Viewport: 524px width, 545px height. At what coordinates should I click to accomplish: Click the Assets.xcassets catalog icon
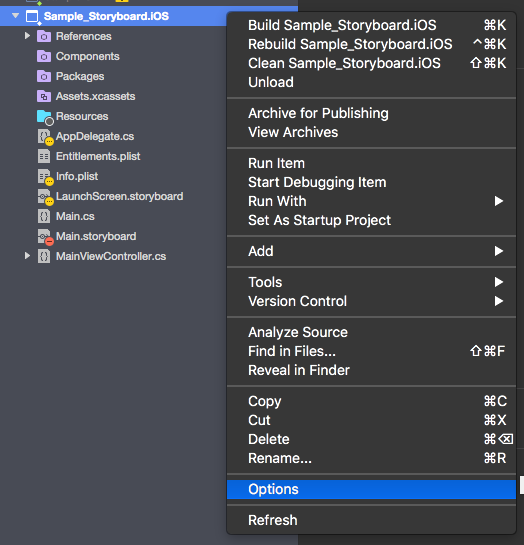pos(44,96)
